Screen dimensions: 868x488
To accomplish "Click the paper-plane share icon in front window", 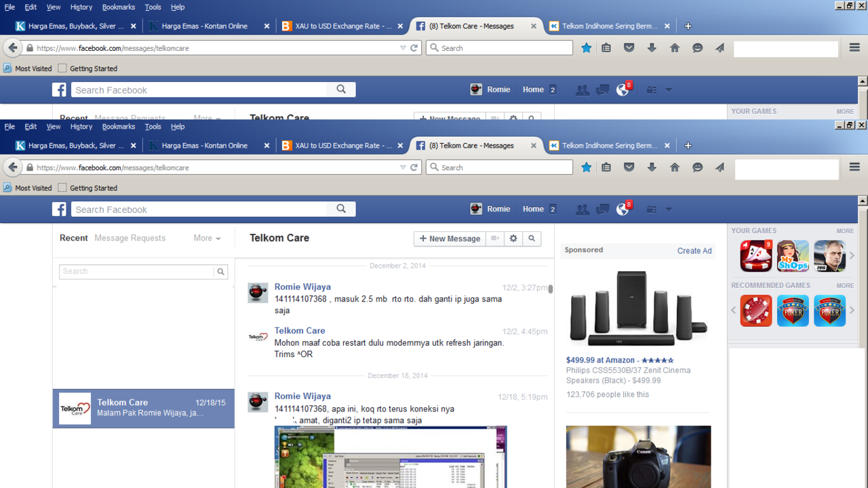I will click(719, 167).
